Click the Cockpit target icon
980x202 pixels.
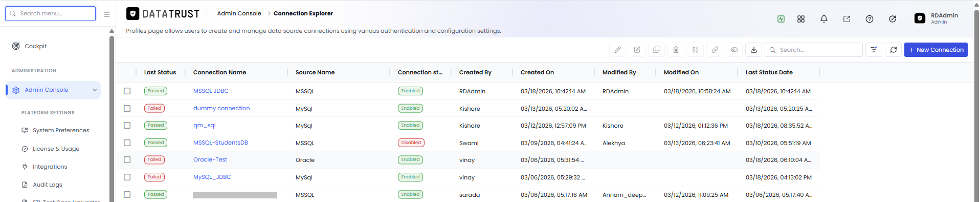(x=16, y=46)
